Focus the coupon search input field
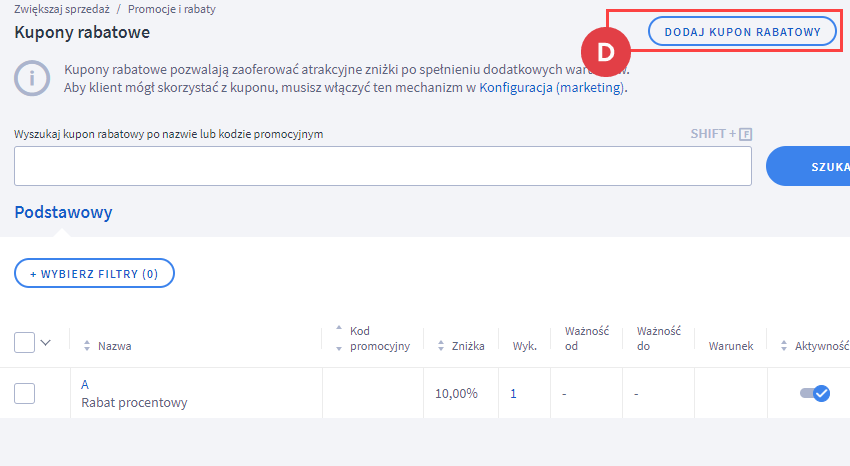 (x=383, y=166)
